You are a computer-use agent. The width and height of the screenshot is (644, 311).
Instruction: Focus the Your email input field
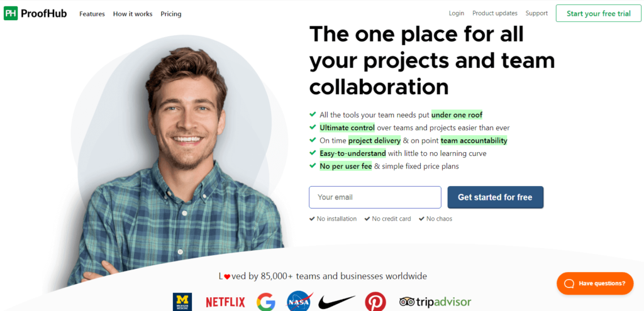click(375, 197)
